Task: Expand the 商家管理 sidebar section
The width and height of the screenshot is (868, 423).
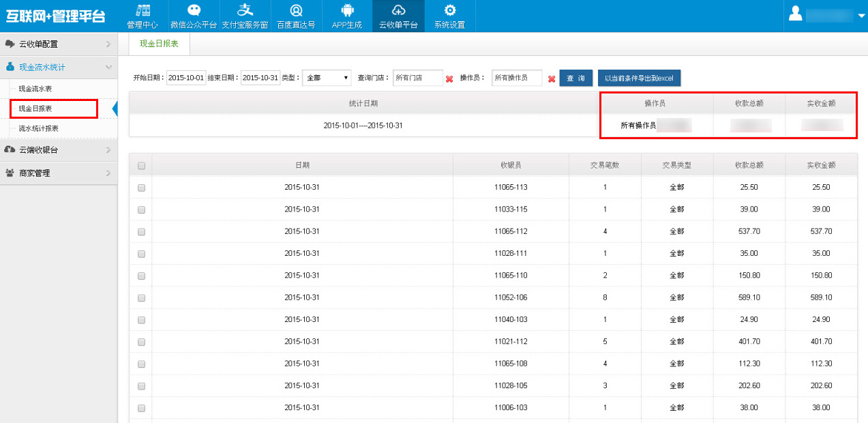Action: pos(59,173)
